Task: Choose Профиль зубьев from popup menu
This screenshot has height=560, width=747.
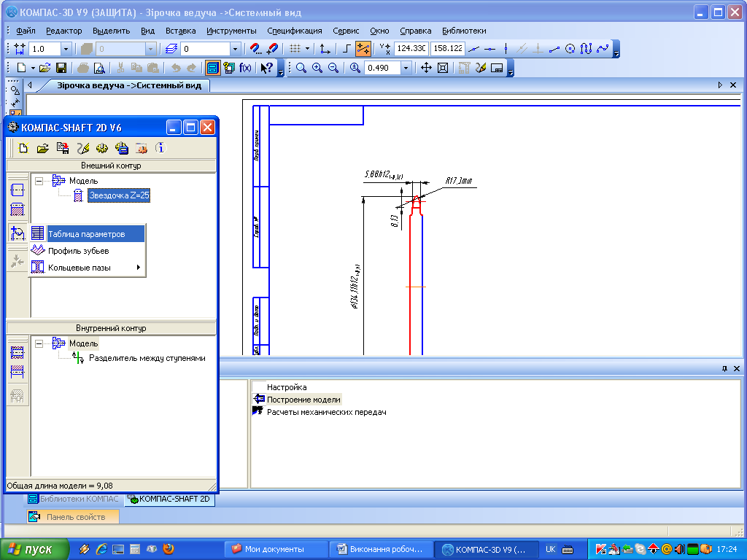Action: (x=87, y=251)
